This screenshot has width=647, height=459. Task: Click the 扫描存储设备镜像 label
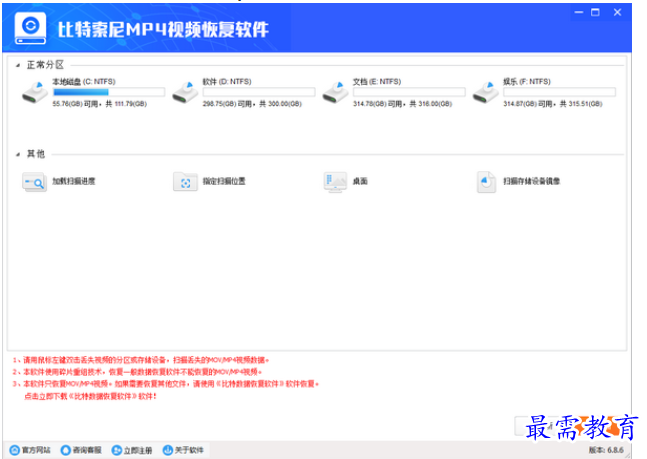click(531, 181)
